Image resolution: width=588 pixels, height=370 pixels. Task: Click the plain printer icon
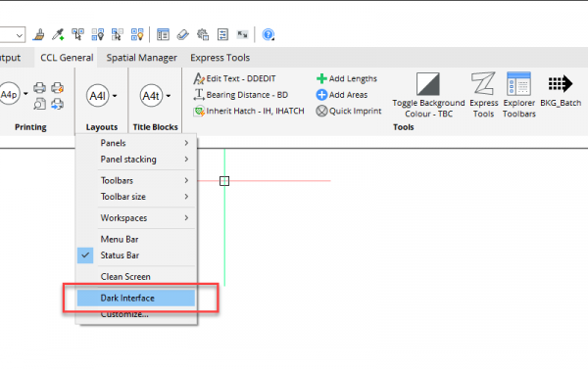40,88
